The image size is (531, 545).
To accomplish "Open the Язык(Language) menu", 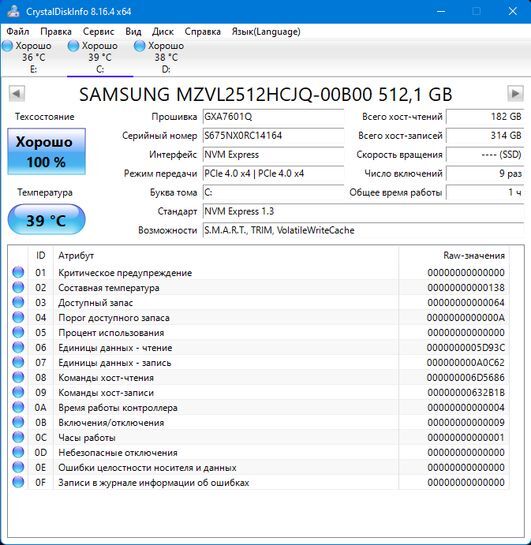I will pos(266,32).
